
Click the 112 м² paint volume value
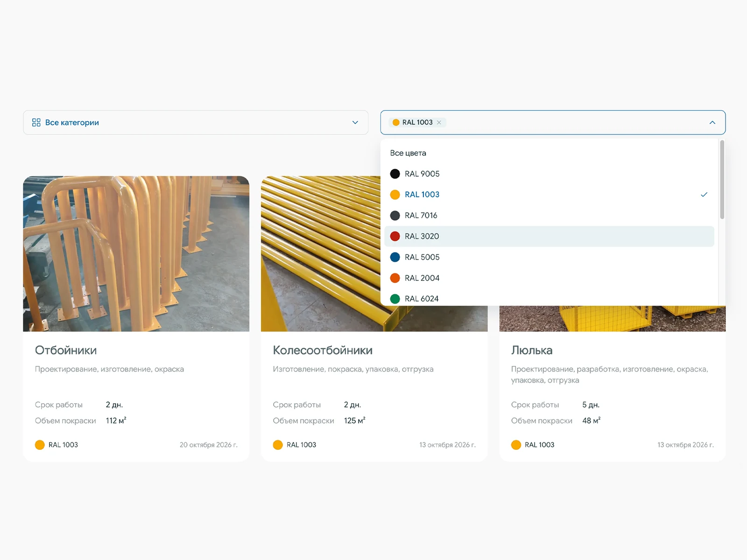click(x=116, y=420)
